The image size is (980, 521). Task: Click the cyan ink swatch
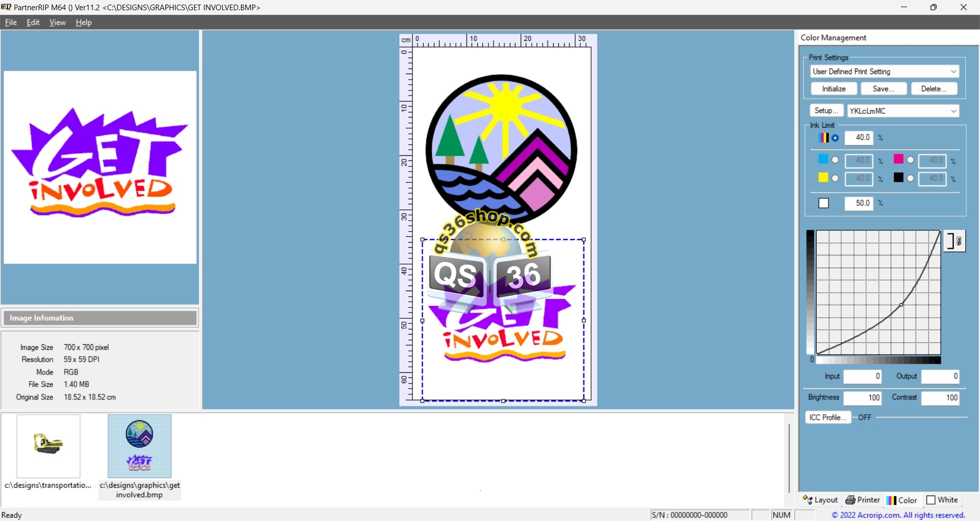click(x=823, y=160)
